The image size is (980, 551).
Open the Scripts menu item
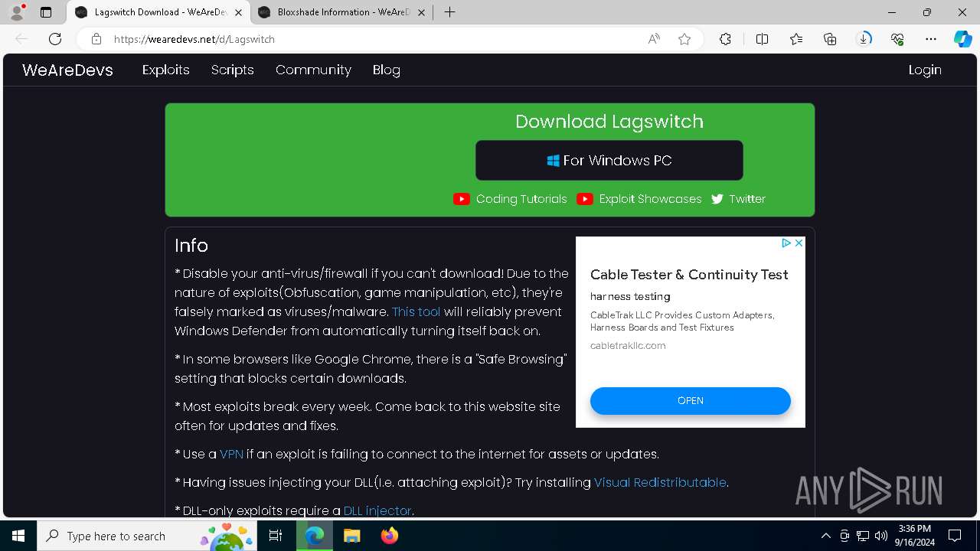[x=233, y=70]
